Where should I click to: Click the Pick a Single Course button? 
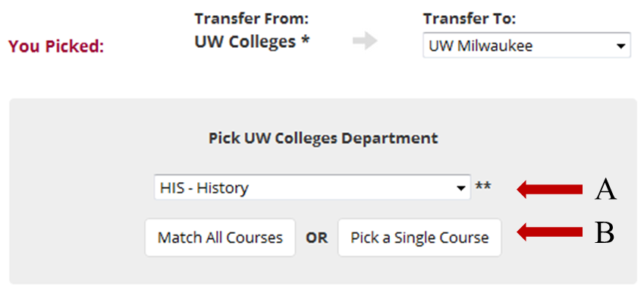419,238
